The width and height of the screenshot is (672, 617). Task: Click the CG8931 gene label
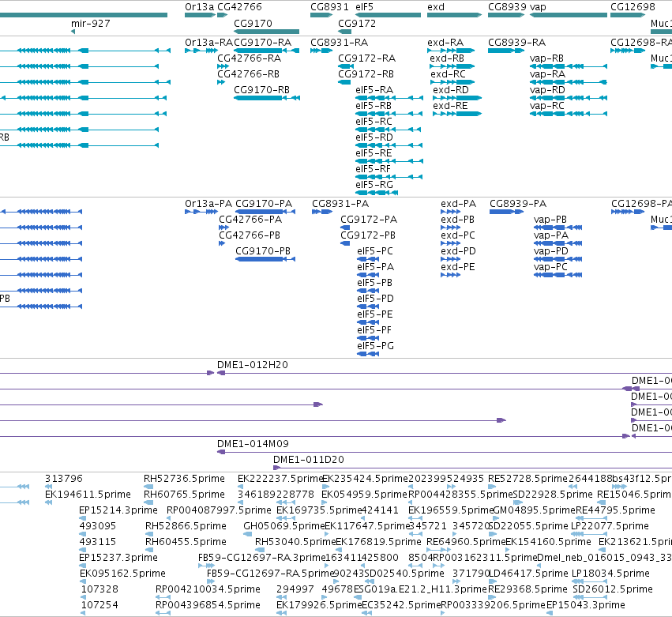tap(329, 7)
